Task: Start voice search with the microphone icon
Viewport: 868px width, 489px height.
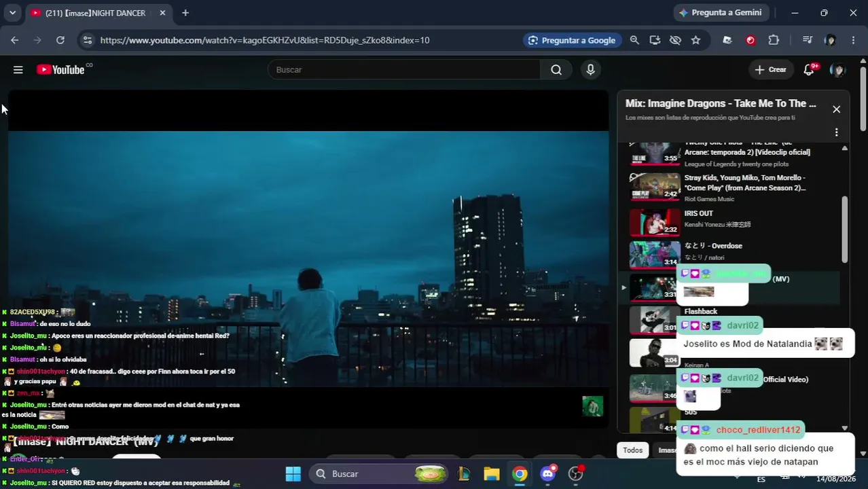Action: 590,69
